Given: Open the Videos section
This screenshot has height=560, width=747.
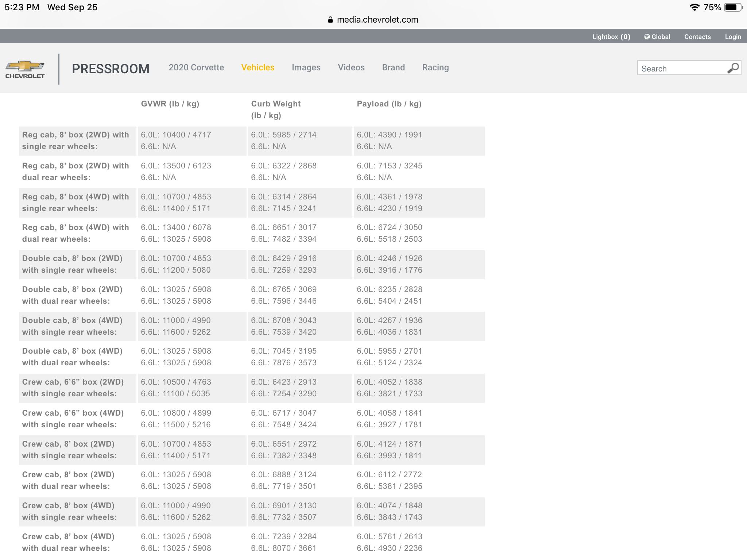Looking at the screenshot, I should pos(351,67).
